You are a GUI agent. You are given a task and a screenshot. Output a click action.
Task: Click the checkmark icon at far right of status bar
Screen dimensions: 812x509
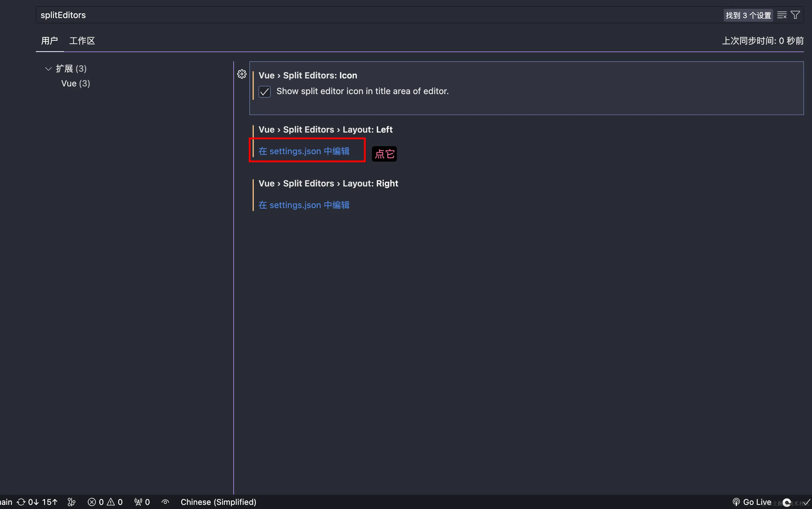click(x=807, y=502)
